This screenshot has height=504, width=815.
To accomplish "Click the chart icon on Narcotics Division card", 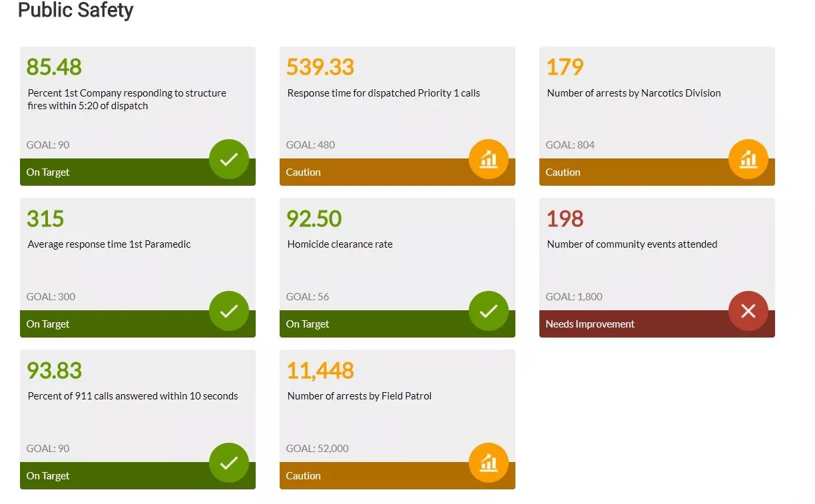I will tap(748, 159).
